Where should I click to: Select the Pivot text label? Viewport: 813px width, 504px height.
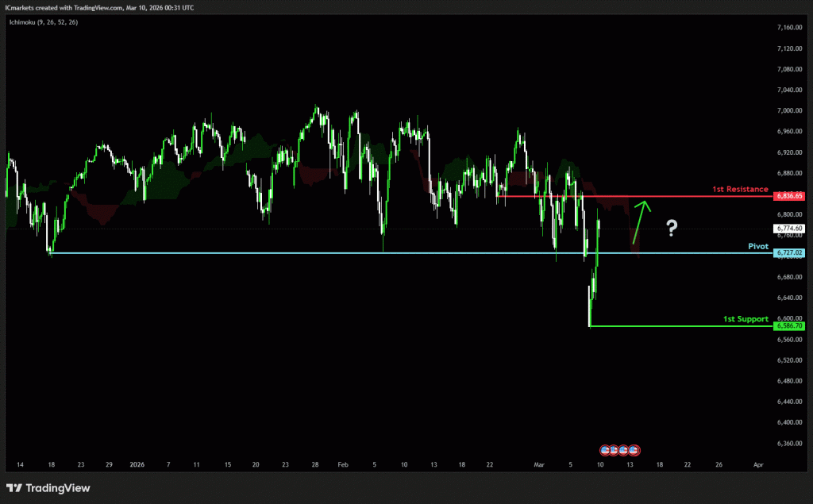coord(758,247)
